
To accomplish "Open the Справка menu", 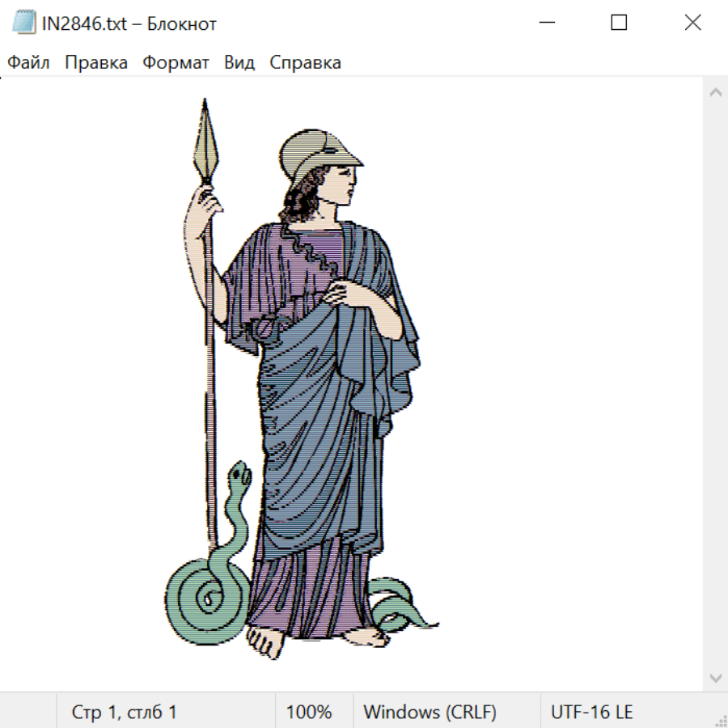I will [305, 63].
